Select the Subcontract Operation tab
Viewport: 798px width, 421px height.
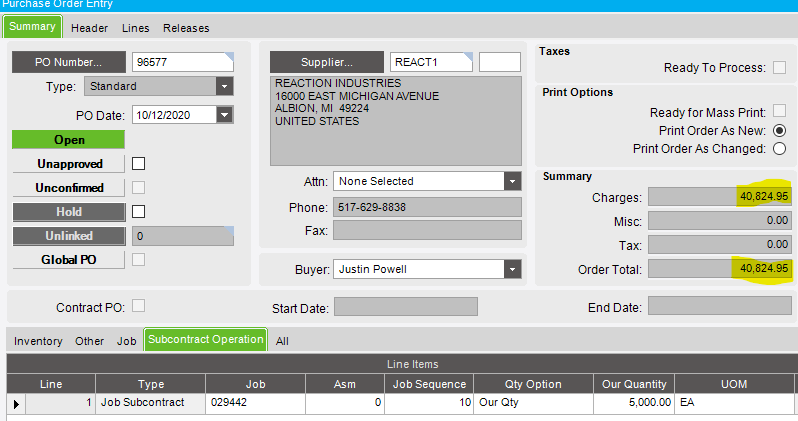coord(206,340)
